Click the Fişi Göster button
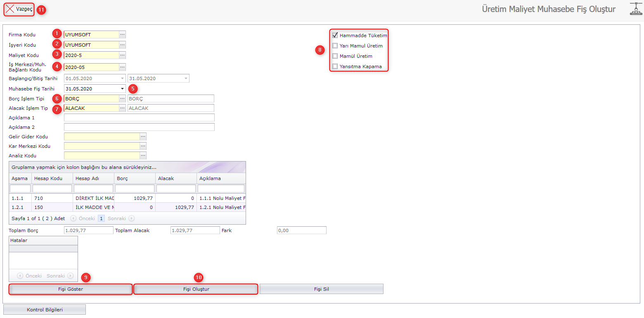644x318 pixels. click(71, 289)
